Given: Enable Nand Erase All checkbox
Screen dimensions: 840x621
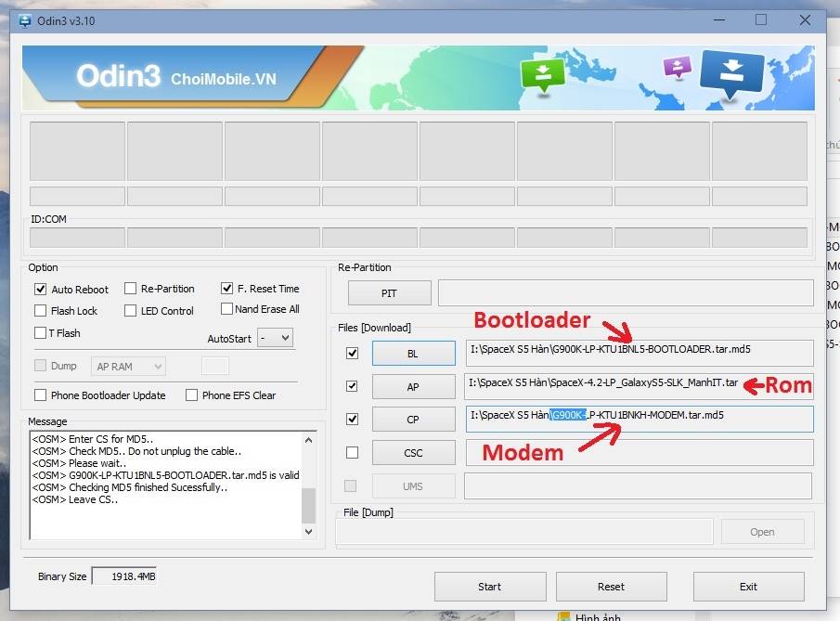Looking at the screenshot, I should click(x=226, y=308).
